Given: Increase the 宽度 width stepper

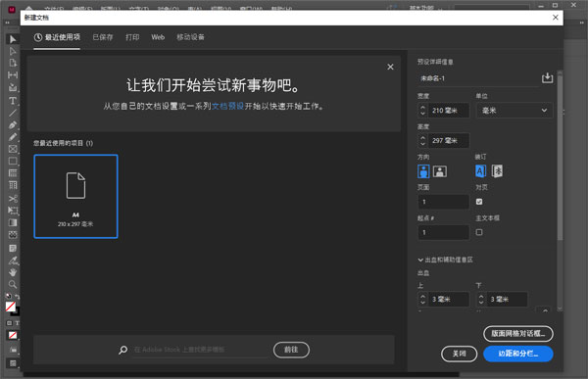Looking at the screenshot, I should (423, 107).
